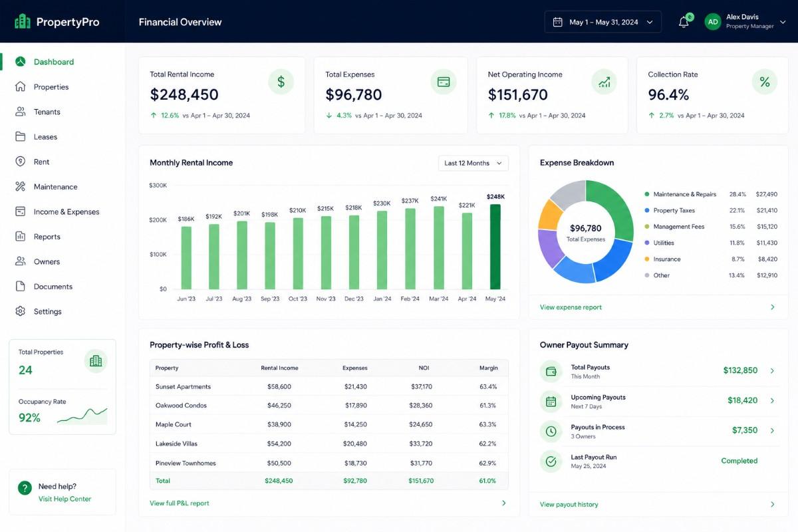Open the View expense report link

click(x=571, y=307)
